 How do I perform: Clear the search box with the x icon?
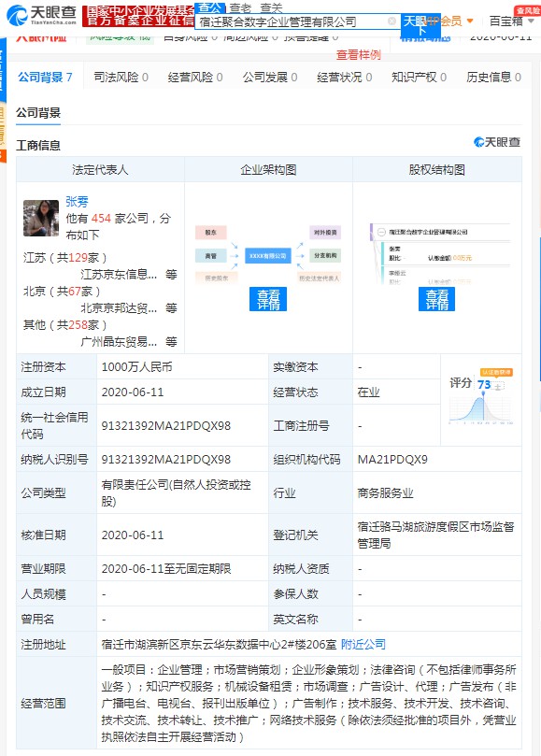392,21
